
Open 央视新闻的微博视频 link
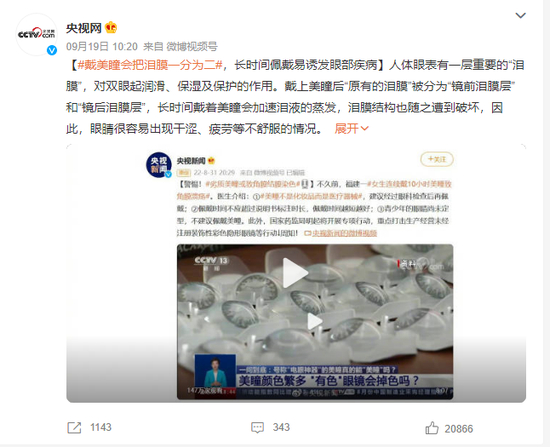tap(344, 233)
